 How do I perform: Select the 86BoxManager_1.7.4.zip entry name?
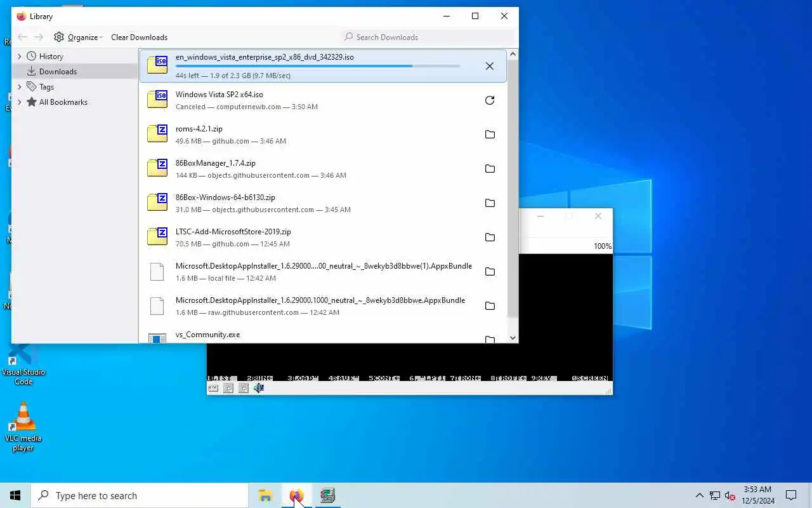[x=216, y=163]
